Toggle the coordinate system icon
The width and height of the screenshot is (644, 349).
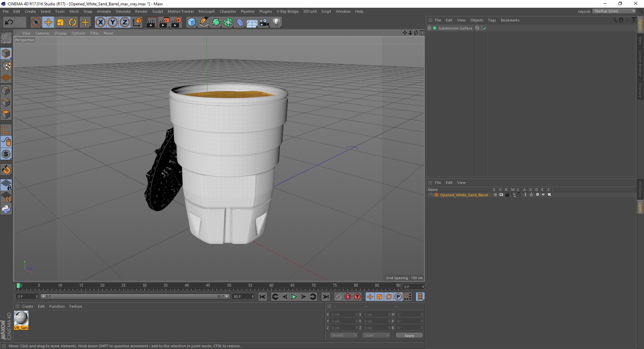point(137,22)
